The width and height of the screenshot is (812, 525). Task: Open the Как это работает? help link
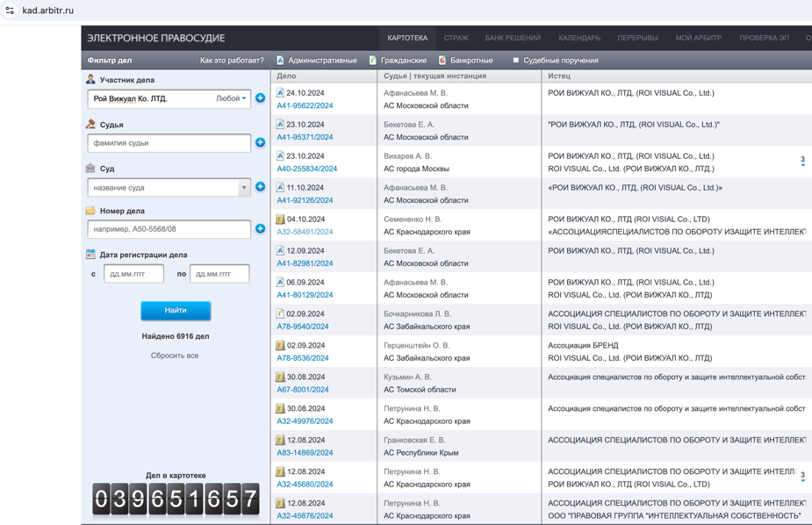pyautogui.click(x=232, y=61)
